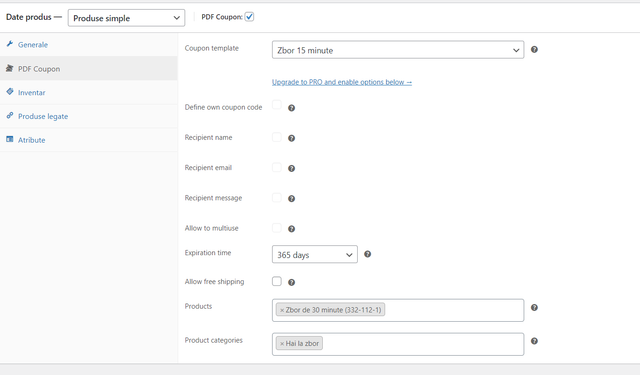Click the Atribute table icon
This screenshot has height=375, width=640.
(10, 139)
